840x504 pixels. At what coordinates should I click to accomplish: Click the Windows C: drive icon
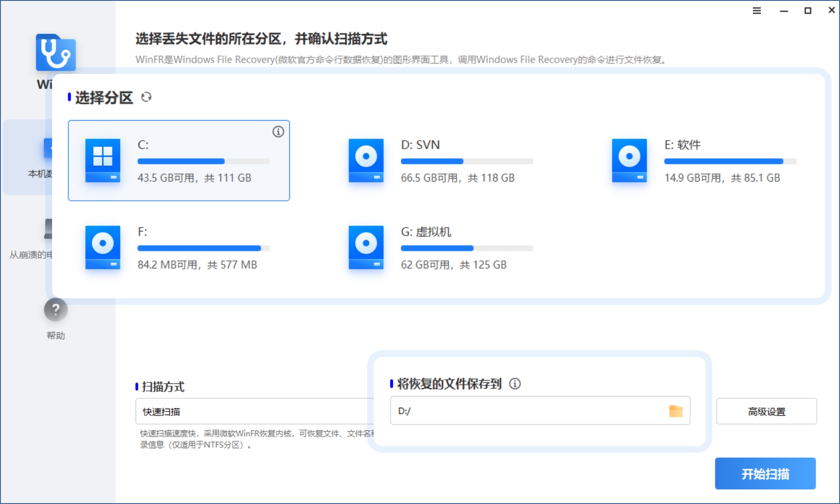[x=102, y=160]
